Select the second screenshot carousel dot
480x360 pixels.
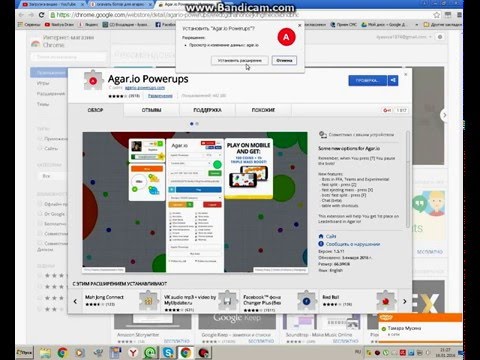click(197, 124)
